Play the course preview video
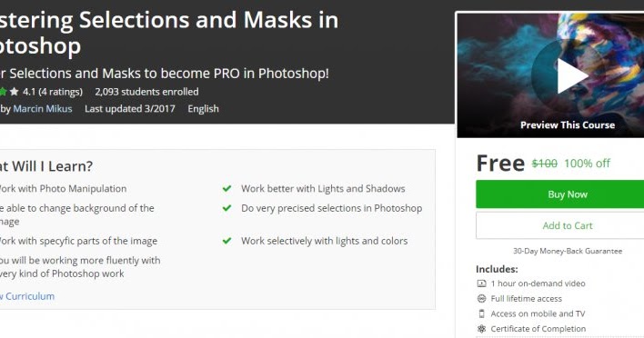Screen dimensions: 644x338 [572, 75]
